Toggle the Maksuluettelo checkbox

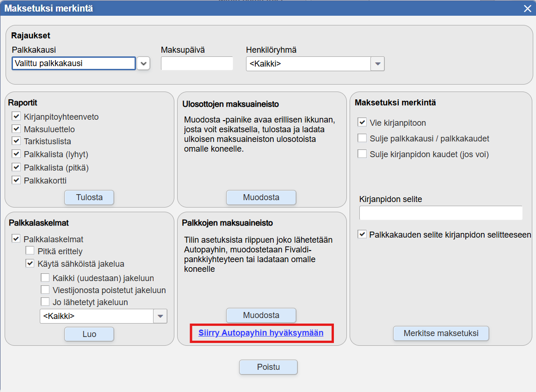pos(16,129)
